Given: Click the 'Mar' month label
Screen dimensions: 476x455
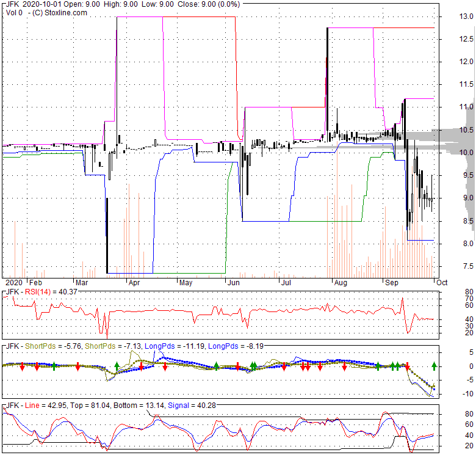Looking at the screenshot, I should click(82, 283).
